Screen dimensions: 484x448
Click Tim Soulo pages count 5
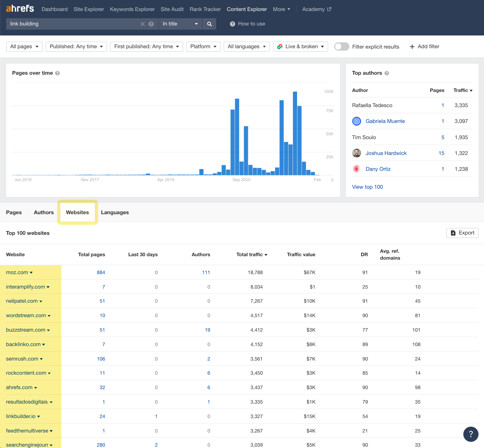coord(443,137)
